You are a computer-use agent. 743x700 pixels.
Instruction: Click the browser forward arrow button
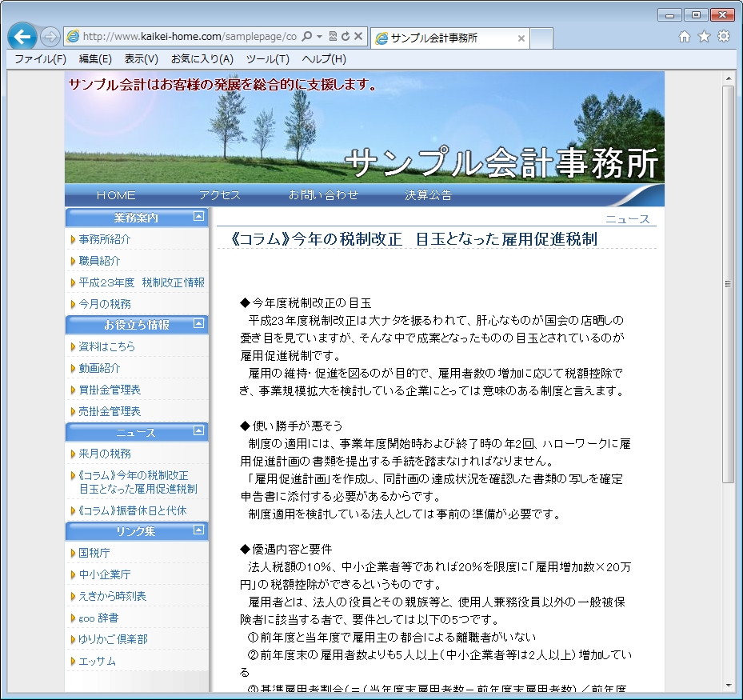(x=50, y=37)
